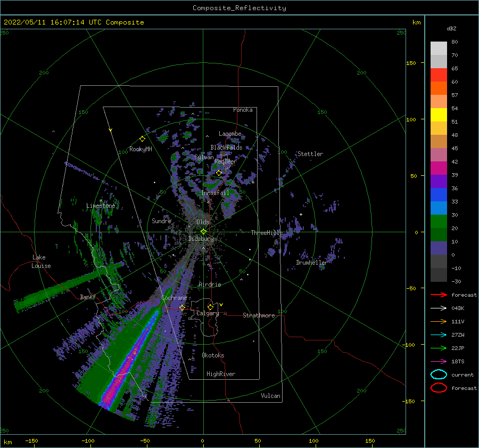Click the Composite_Reflectivity title text

pyautogui.click(x=240, y=8)
